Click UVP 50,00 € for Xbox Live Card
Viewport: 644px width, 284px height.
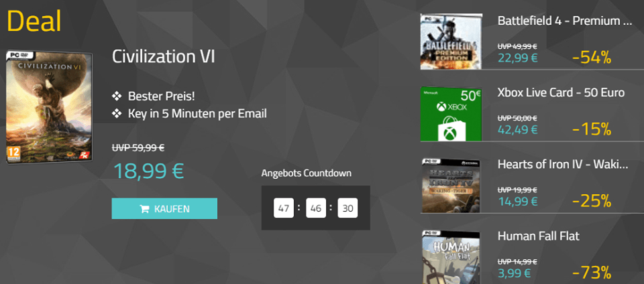517,118
